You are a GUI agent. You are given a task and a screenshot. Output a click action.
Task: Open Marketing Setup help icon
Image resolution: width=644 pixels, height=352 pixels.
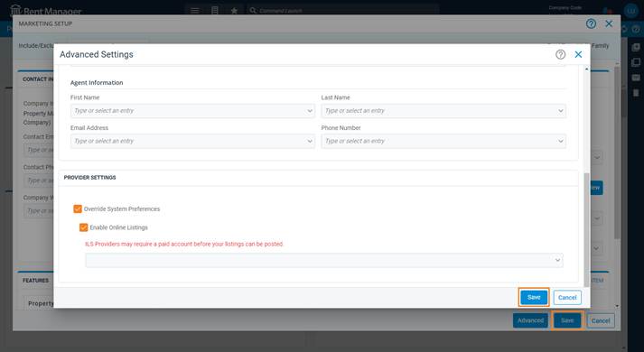pos(591,23)
